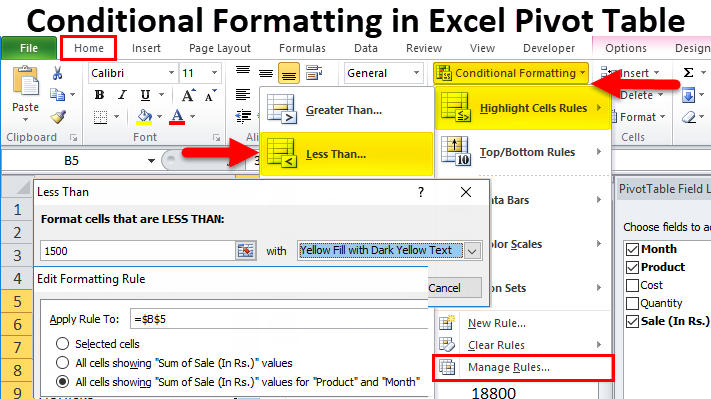This screenshot has width=711, height=399.
Task: Open the Calibri font name dropdown
Action: 171,73
